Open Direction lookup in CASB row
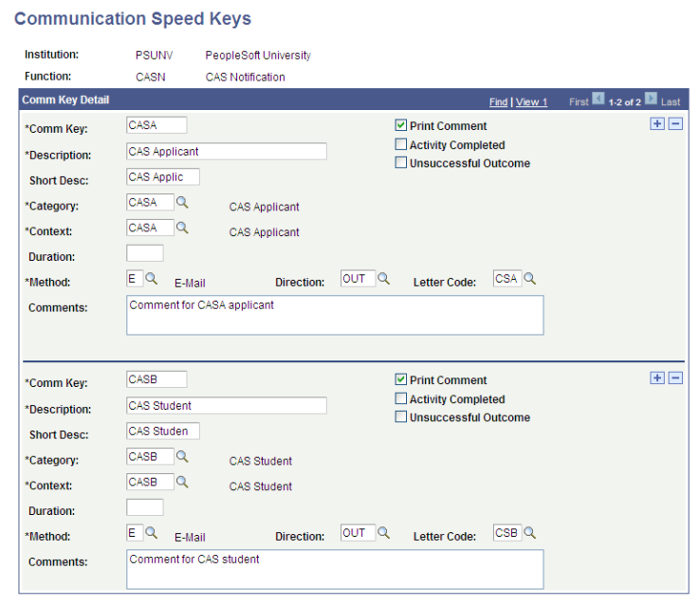Image resolution: width=700 pixels, height=606 pixels. pyautogui.click(x=383, y=533)
